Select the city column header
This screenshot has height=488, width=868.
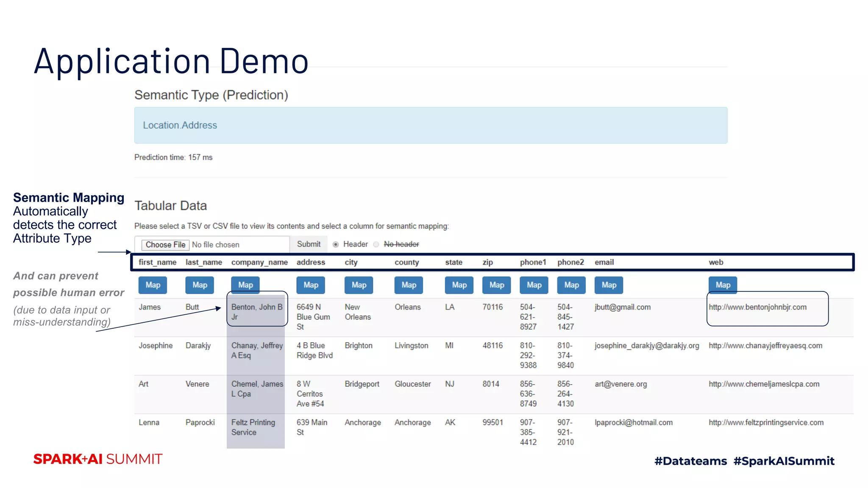[x=351, y=262]
